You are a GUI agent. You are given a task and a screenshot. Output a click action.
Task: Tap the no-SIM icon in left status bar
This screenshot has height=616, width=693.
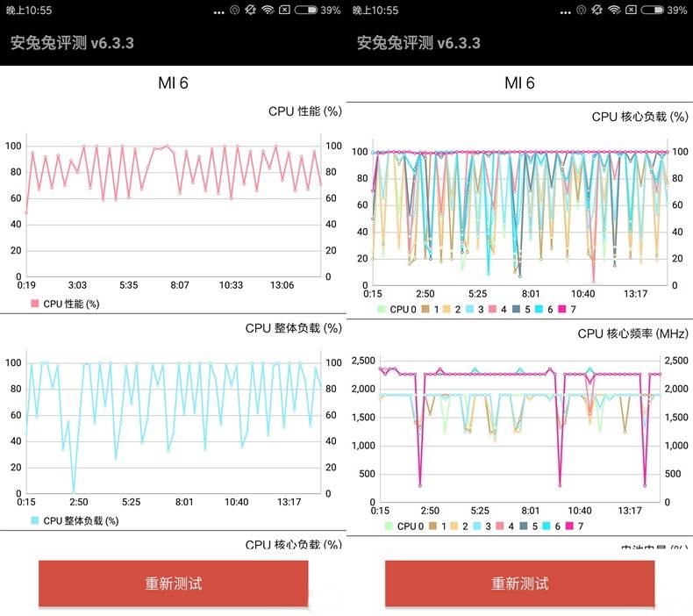(285, 11)
